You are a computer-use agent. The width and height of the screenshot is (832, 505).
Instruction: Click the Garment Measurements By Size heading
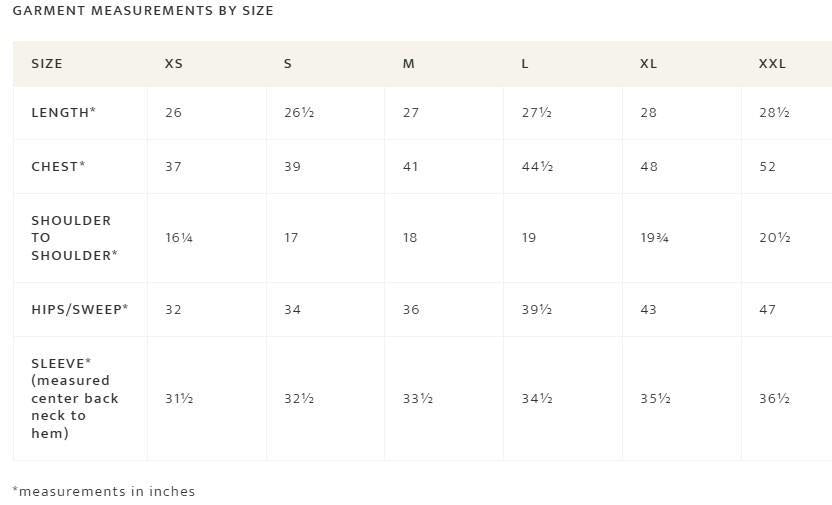point(143,11)
